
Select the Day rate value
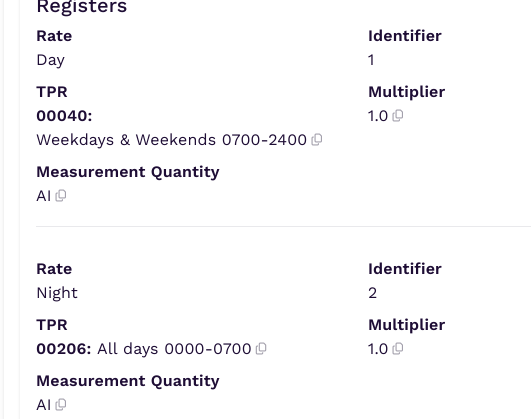[x=50, y=60]
